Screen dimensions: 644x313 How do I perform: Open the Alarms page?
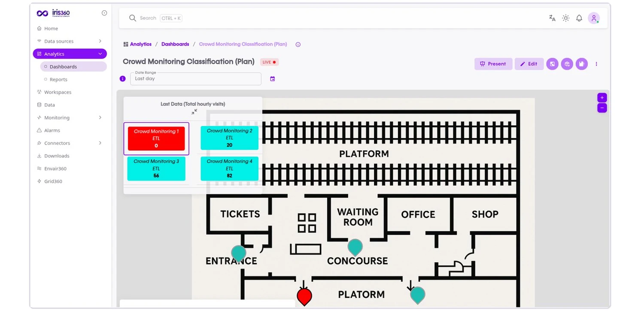point(52,130)
